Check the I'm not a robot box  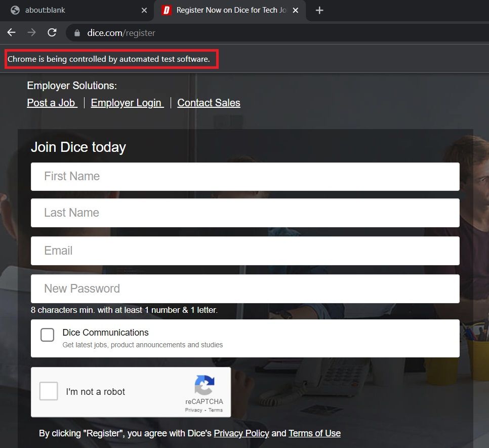click(x=49, y=391)
